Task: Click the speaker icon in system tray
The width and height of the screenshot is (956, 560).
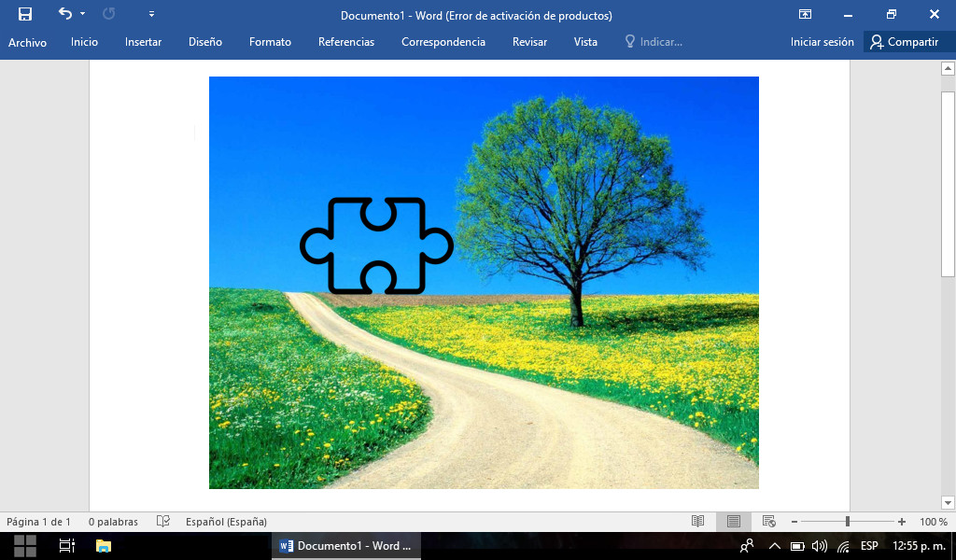Action: (x=817, y=546)
